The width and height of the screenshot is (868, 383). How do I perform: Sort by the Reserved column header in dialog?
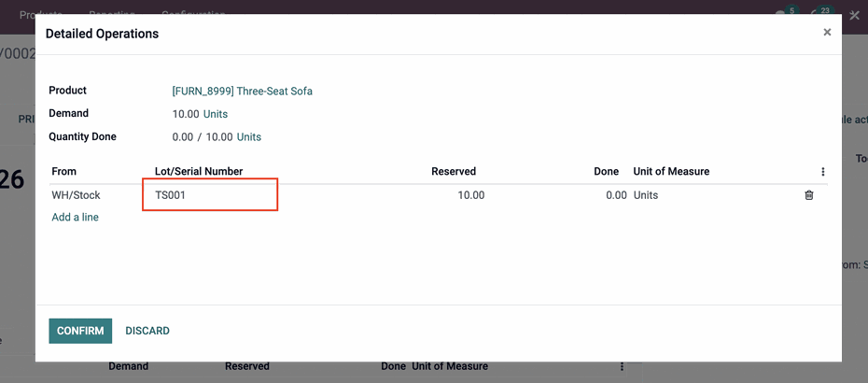point(454,171)
